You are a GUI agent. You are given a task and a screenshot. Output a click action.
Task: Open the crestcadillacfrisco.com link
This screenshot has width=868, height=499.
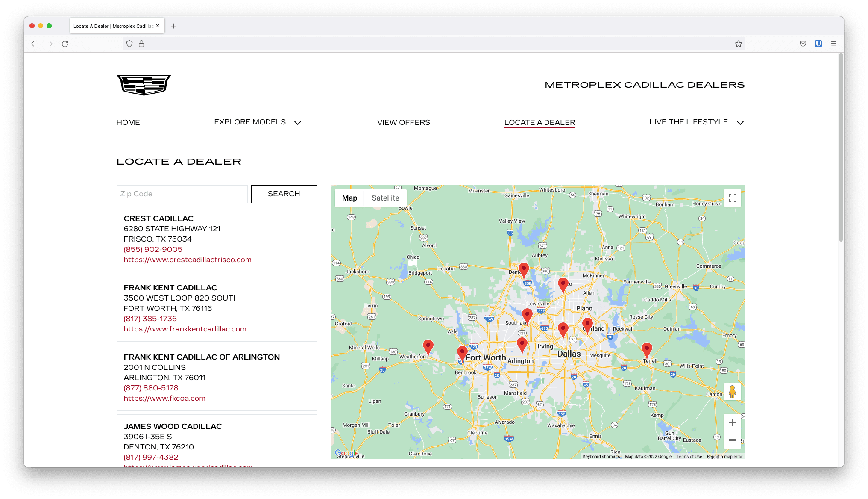point(188,260)
